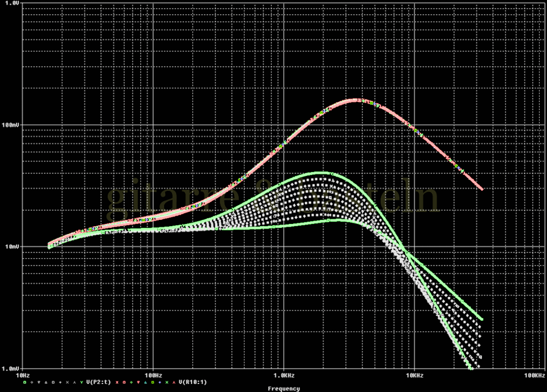Click the 1.0KHz x-axis tick label
Screen dimensions: 547x392
click(x=283, y=375)
